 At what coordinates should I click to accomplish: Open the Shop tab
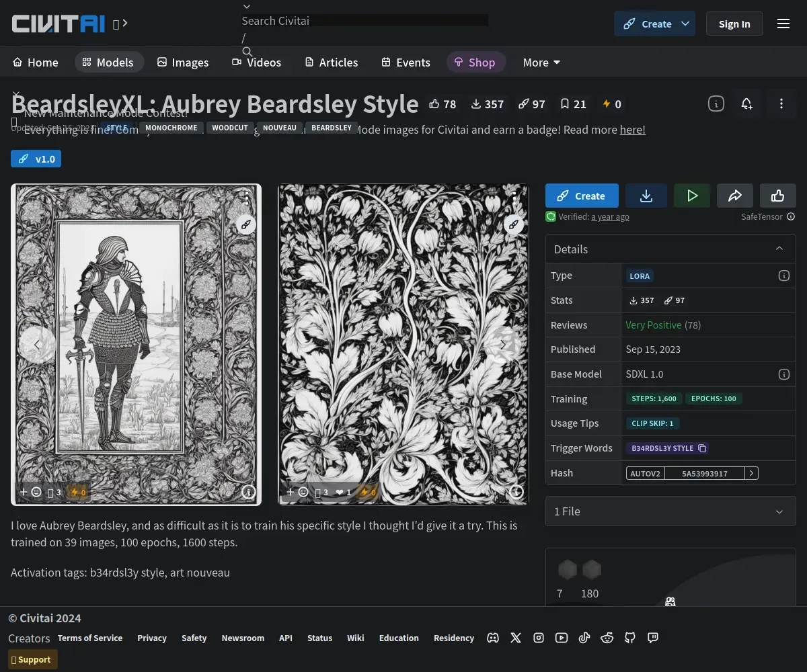[x=475, y=62]
